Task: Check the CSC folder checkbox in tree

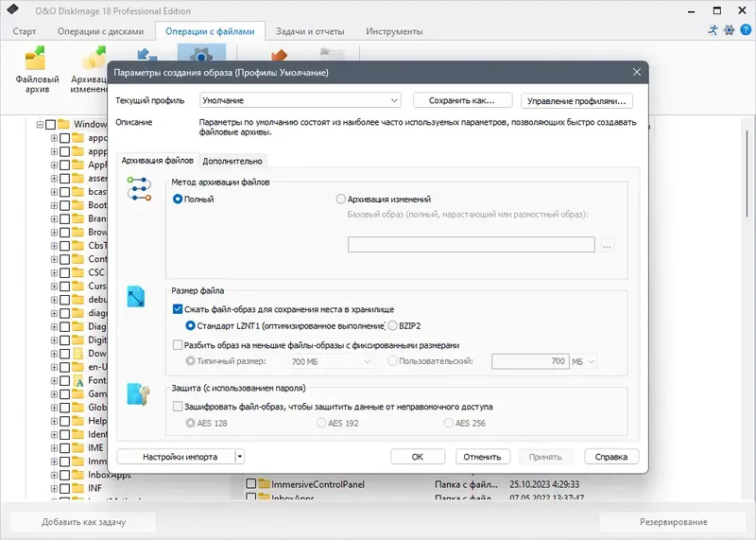Action: [65, 272]
